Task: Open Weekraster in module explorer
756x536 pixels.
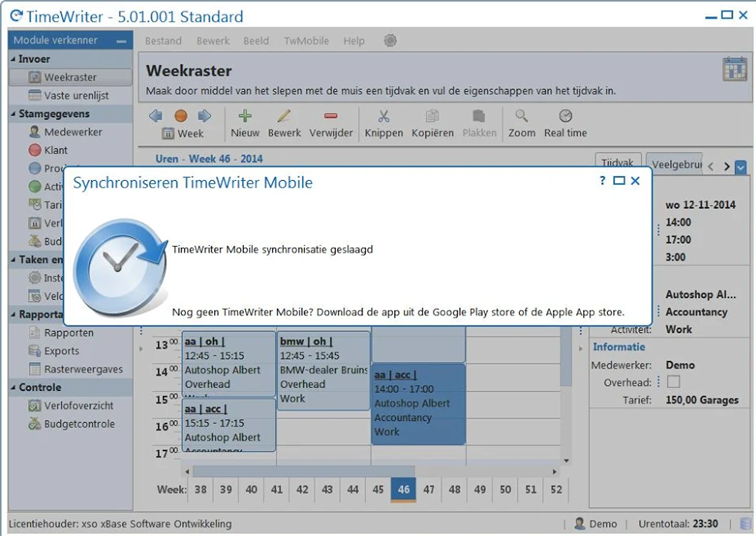Action: tap(70, 77)
